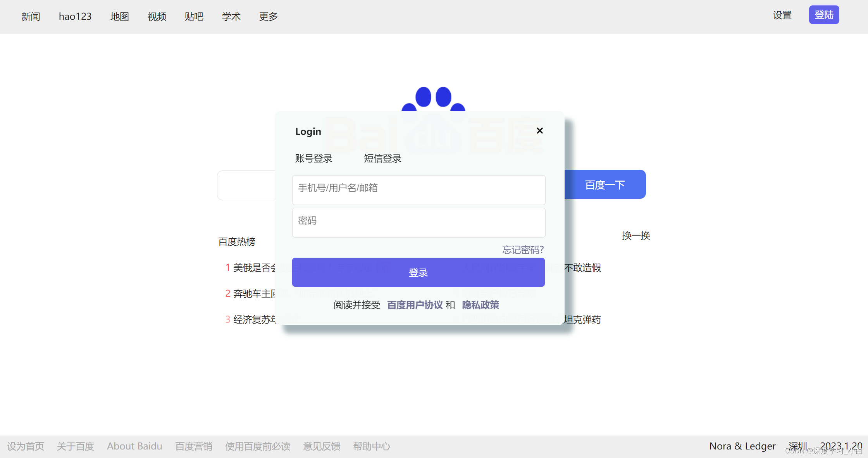This screenshot has width=868, height=458.
Task: Expand the 更多 navigation menu
Action: pos(268,17)
